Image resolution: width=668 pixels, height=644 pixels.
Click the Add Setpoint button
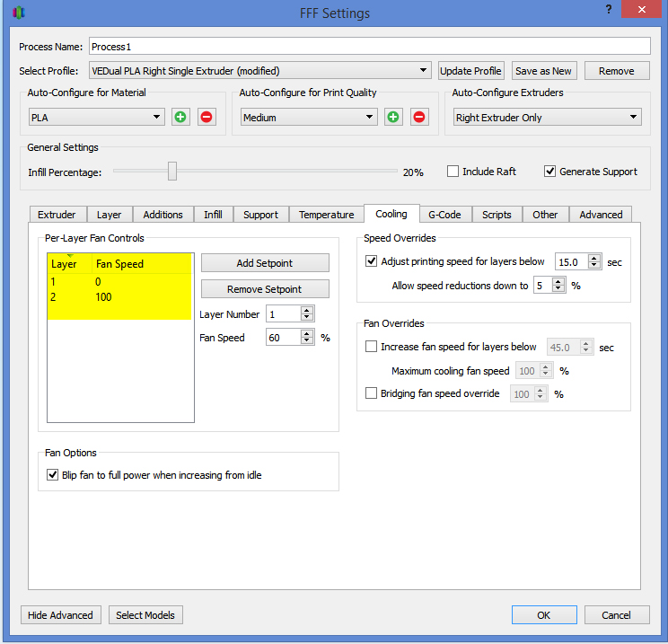[265, 263]
